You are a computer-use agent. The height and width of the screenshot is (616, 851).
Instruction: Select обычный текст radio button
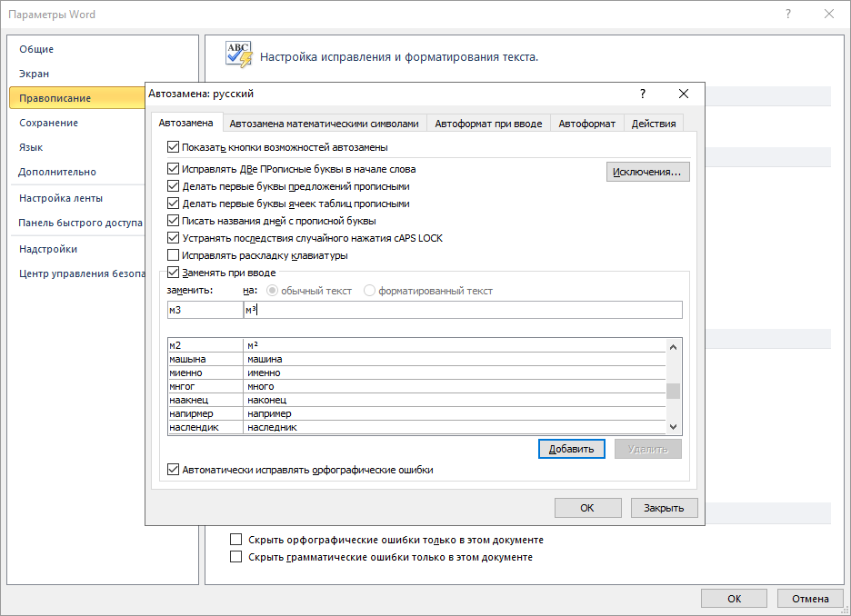pos(272,291)
